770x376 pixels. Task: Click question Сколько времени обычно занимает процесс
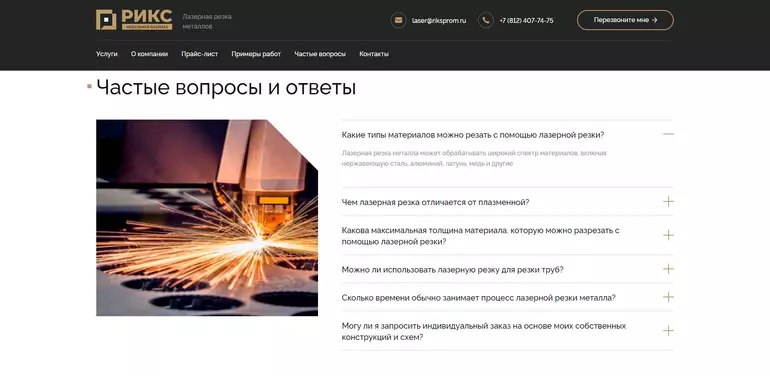point(478,297)
